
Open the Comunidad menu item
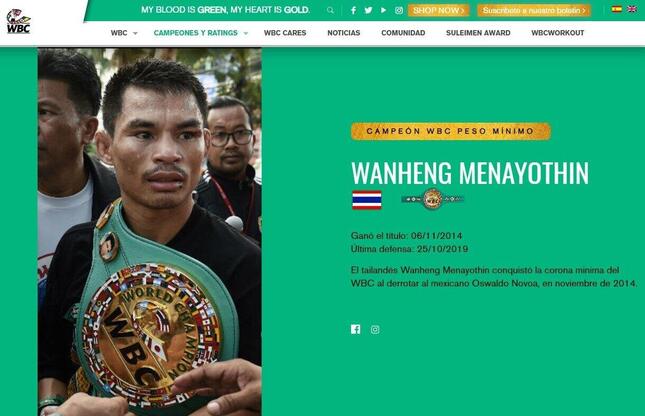pos(403,33)
